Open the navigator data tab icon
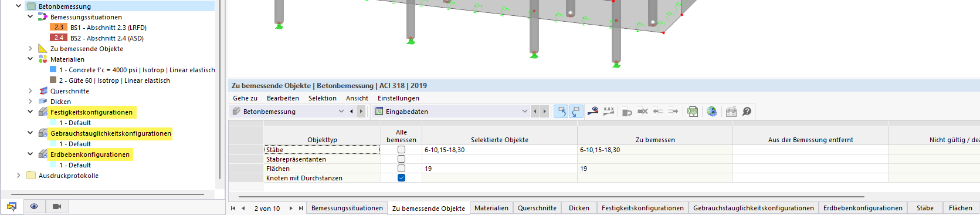 [x=12, y=206]
